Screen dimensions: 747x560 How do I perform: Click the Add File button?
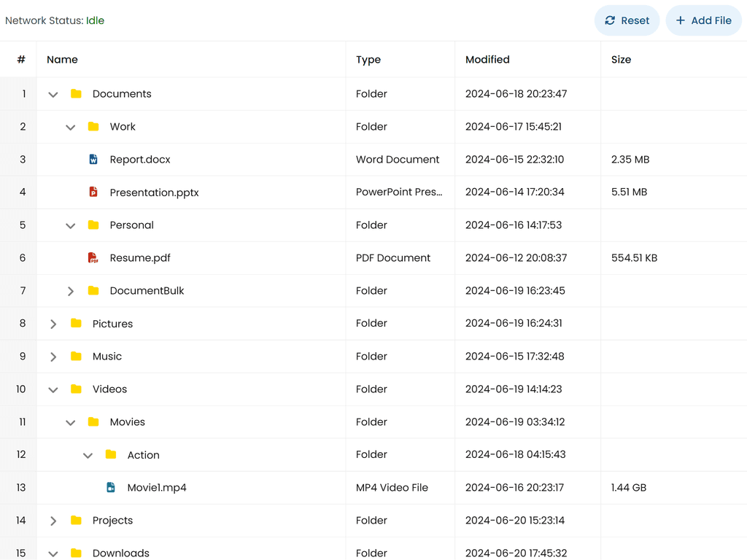pos(703,20)
